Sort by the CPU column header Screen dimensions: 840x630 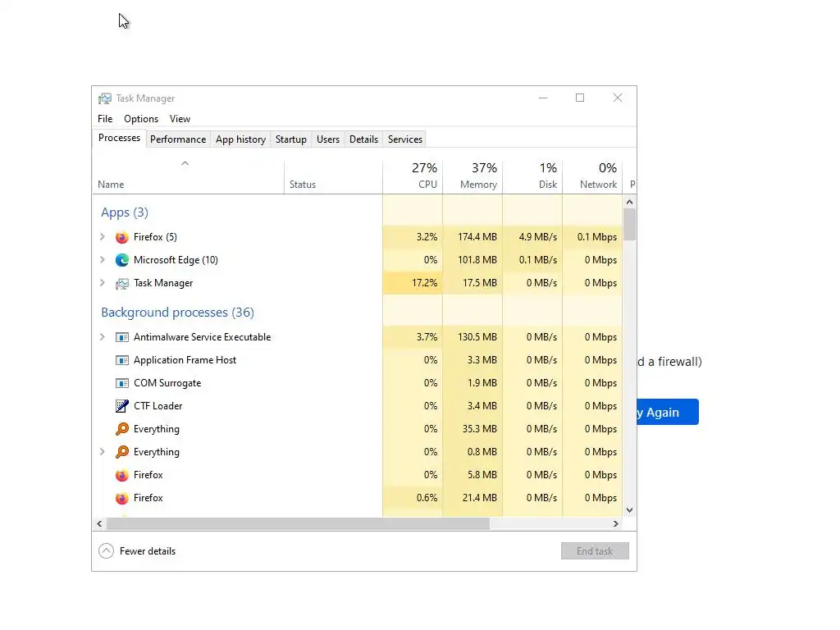[413, 177]
